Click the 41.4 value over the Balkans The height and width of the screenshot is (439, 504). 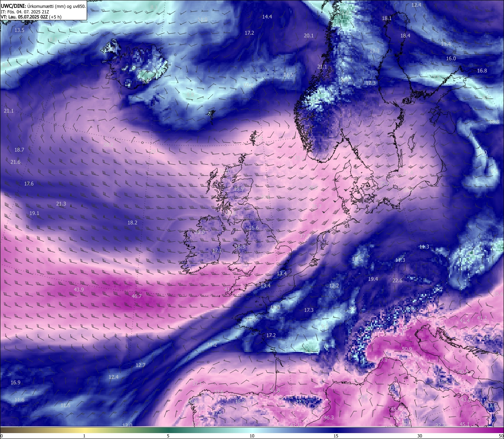point(465,321)
